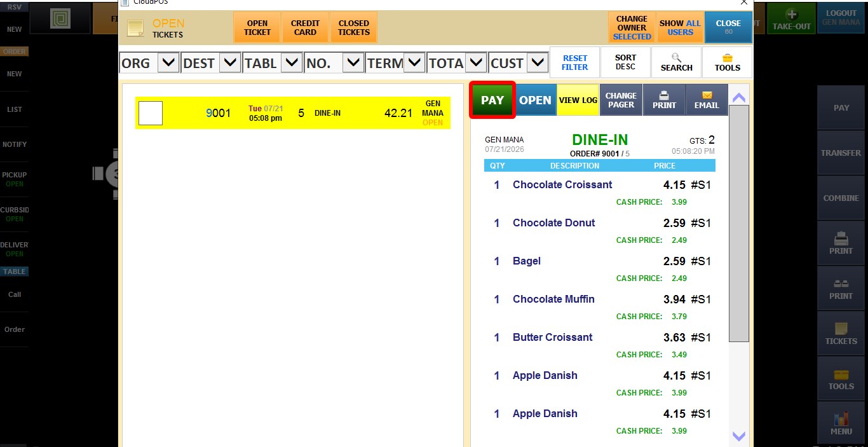Screen dimensions: 868x447
Task: Click PICKUP OPEN in left sidebar
Action: 14,179
